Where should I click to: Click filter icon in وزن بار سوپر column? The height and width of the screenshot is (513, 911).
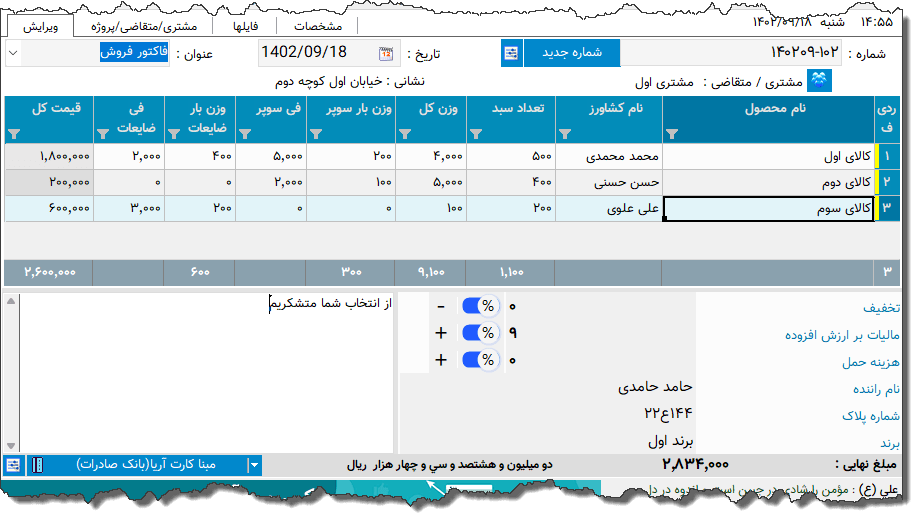(x=315, y=134)
